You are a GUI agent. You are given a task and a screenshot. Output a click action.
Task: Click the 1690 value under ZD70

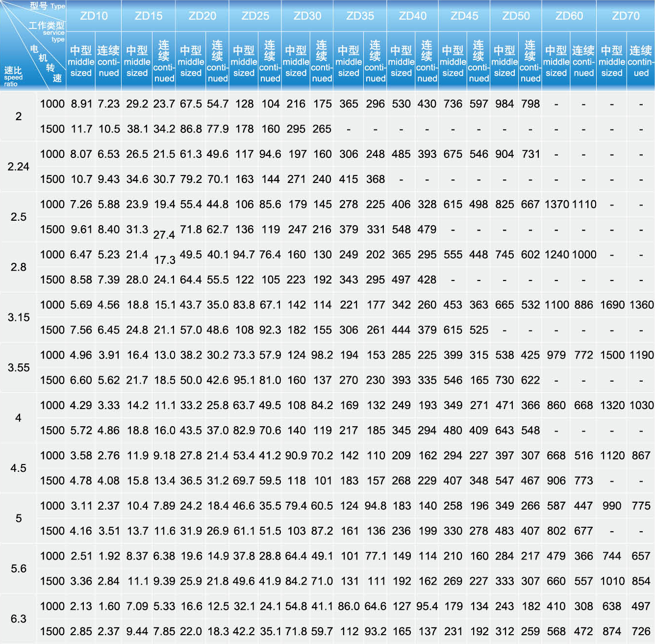tap(612, 305)
